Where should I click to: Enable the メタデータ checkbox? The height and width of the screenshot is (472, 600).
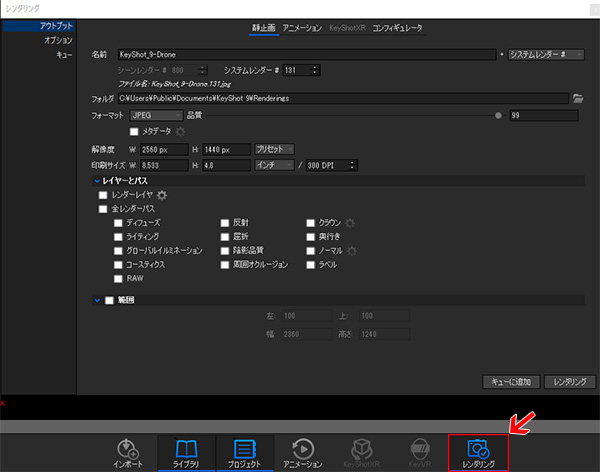[134, 131]
